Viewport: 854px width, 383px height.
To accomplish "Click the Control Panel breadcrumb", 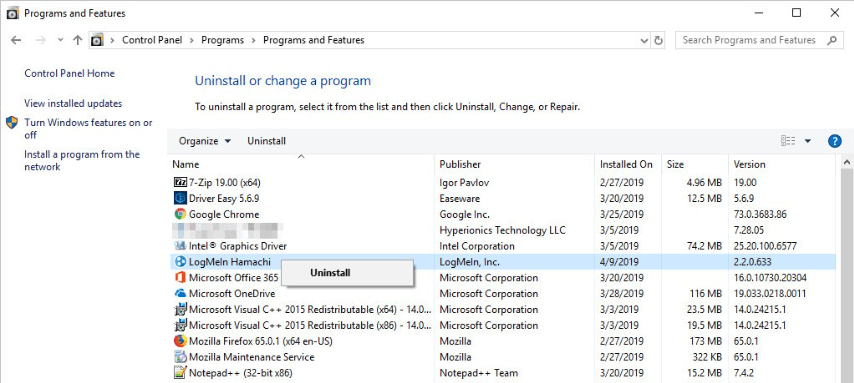I will click(x=152, y=40).
